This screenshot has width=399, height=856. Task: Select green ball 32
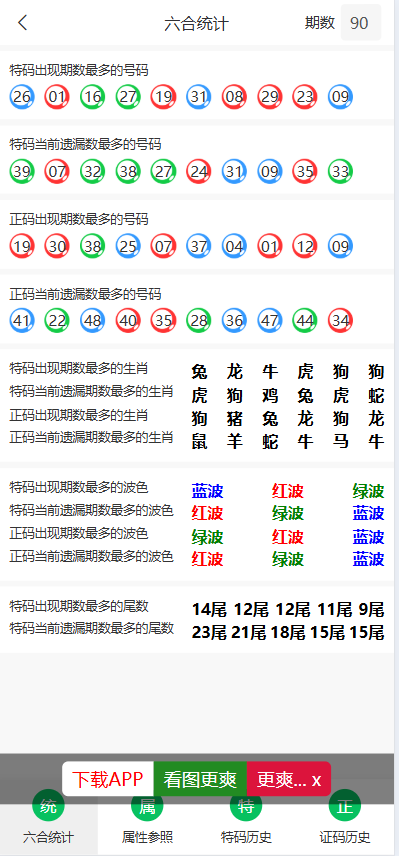pyautogui.click(x=93, y=172)
